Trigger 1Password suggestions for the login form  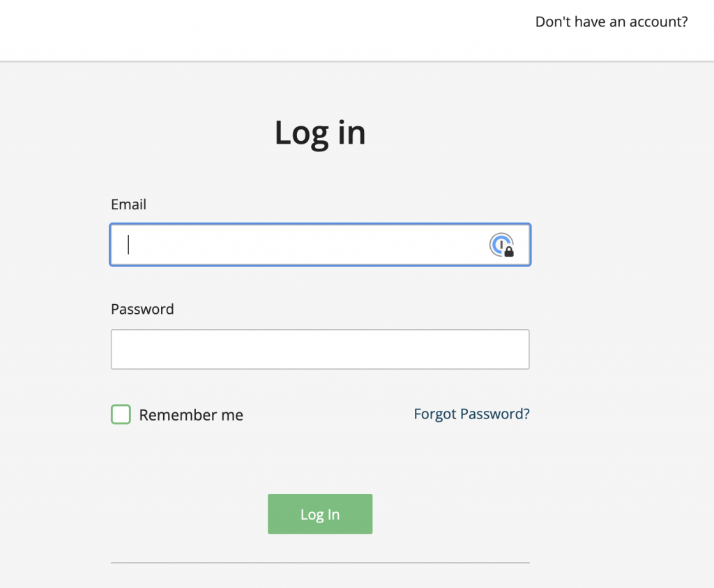pos(503,246)
